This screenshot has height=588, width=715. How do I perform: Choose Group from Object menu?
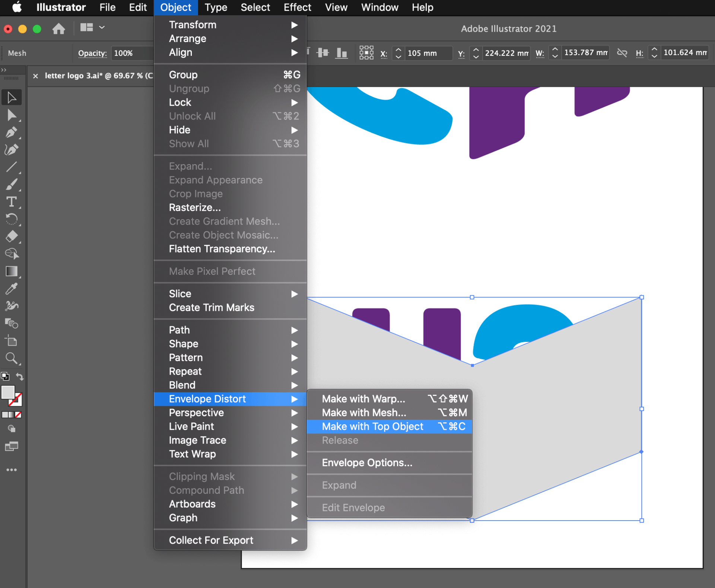230,75
